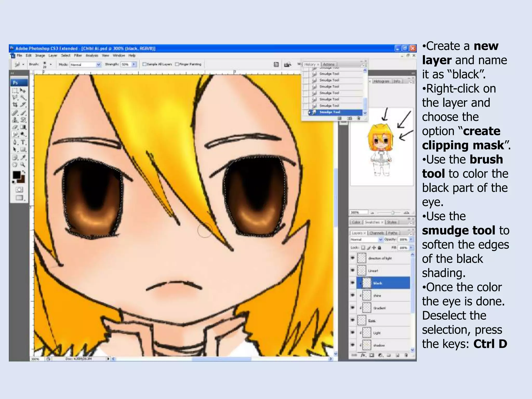This screenshot has height=399, width=532.
Task: Toggle visibility of Light layer
Action: [353, 332]
